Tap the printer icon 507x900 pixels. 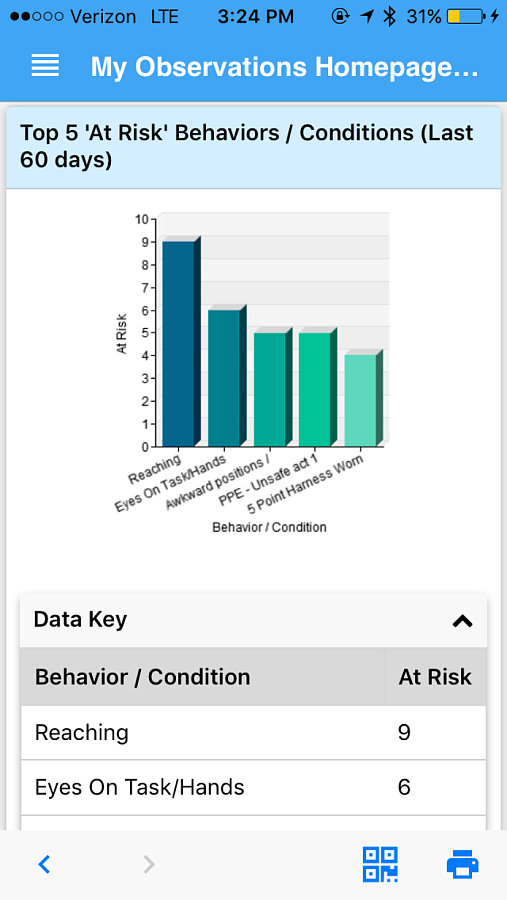coord(463,864)
